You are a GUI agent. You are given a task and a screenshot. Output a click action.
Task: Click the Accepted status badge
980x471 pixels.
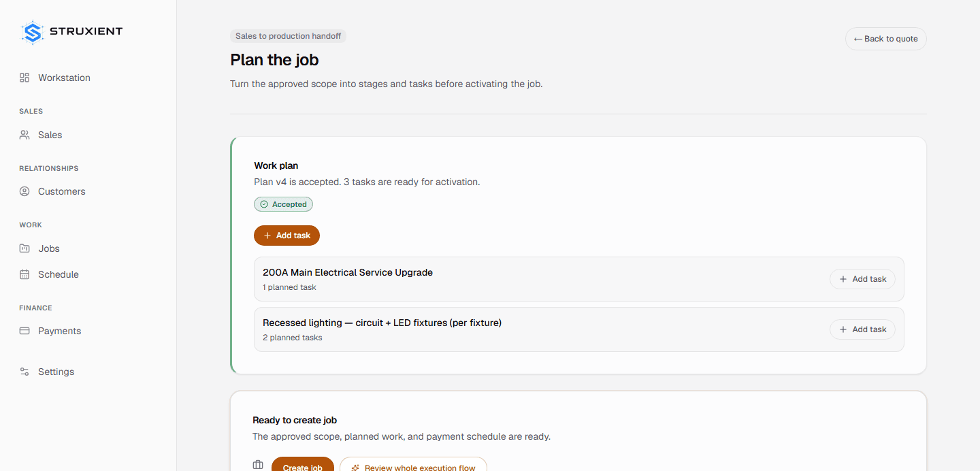point(284,204)
